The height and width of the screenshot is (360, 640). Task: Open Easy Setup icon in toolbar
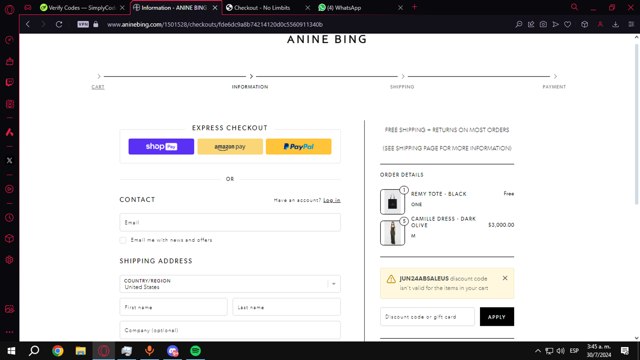(631, 24)
